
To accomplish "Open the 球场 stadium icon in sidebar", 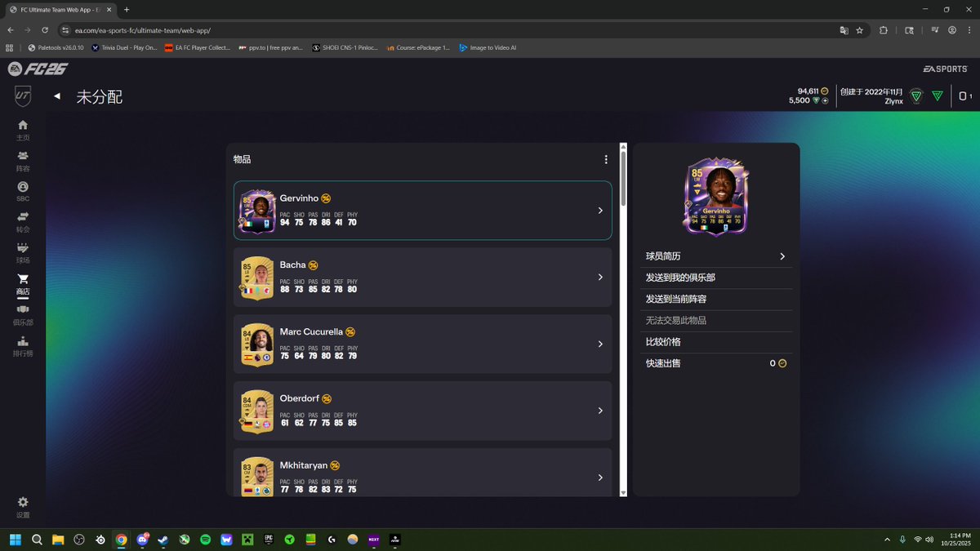I will tap(23, 248).
